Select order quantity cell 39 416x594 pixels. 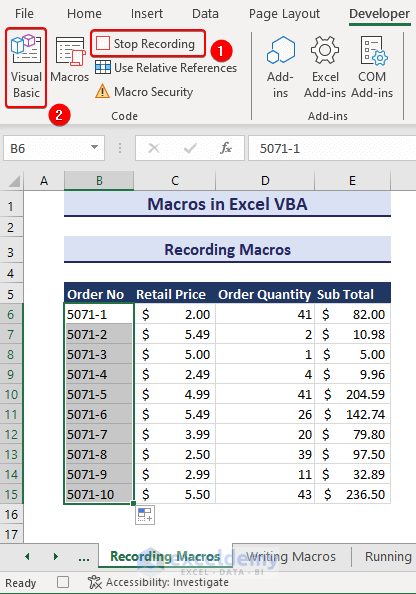(x=265, y=454)
